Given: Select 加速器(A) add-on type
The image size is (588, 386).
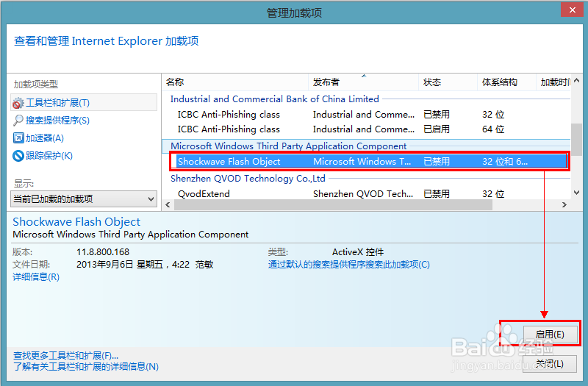Looking at the screenshot, I should tap(45, 138).
